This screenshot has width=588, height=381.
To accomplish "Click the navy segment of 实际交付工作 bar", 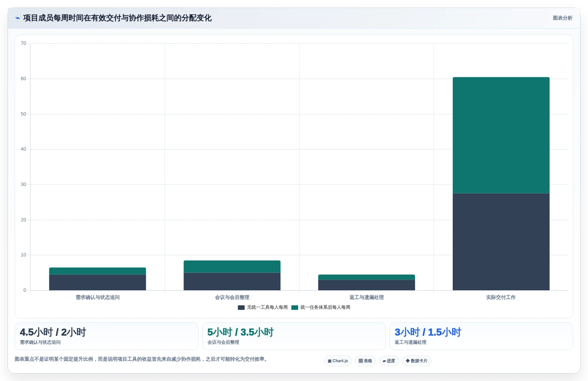I will coord(501,242).
